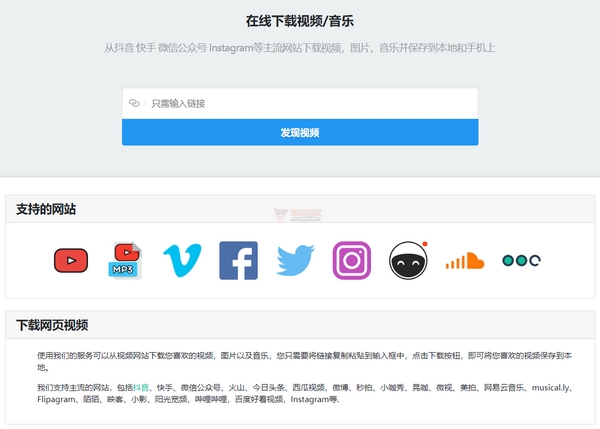The height and width of the screenshot is (429, 600).
Task: Choose the Twitter bird icon
Action: click(295, 260)
